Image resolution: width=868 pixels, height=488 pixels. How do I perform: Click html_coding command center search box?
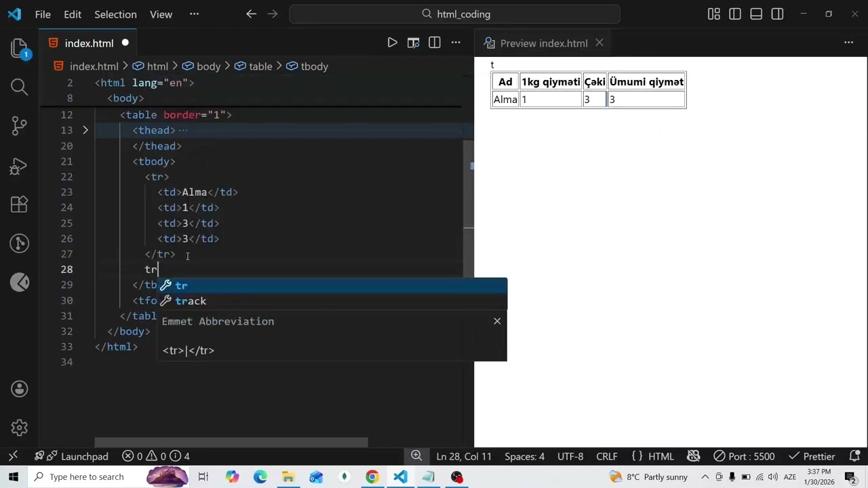(454, 14)
